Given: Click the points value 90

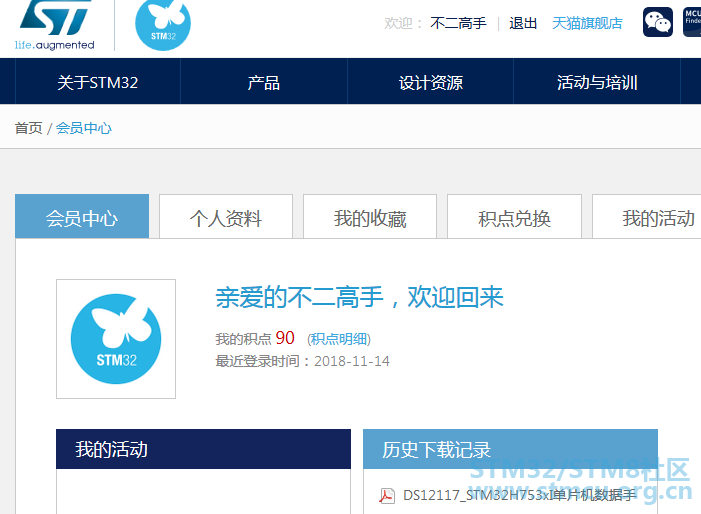Looking at the screenshot, I should point(285,338).
